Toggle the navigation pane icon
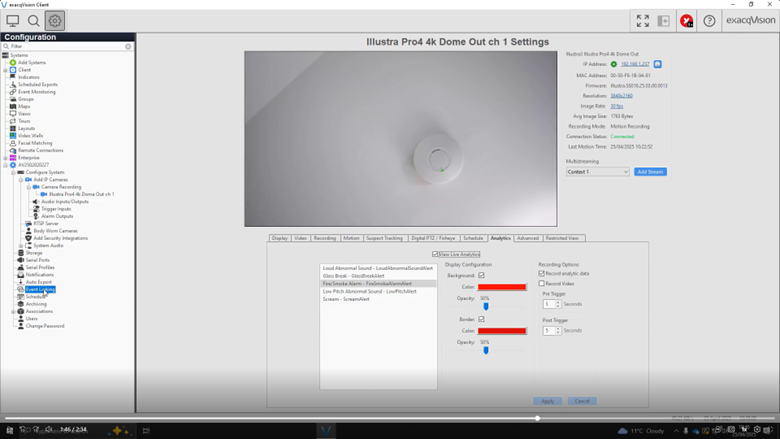Image resolution: width=780 pixels, height=439 pixels. pos(663,20)
